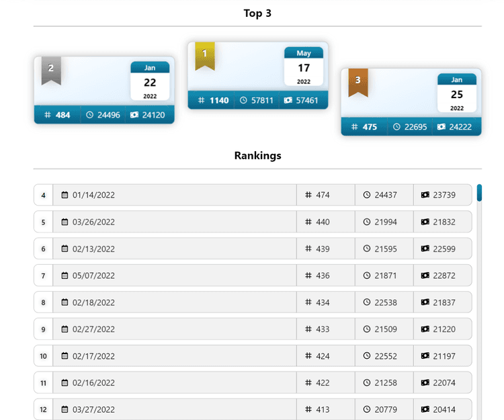Click the Rankings section heading
Viewport: 504px width, 420px height.
point(257,155)
